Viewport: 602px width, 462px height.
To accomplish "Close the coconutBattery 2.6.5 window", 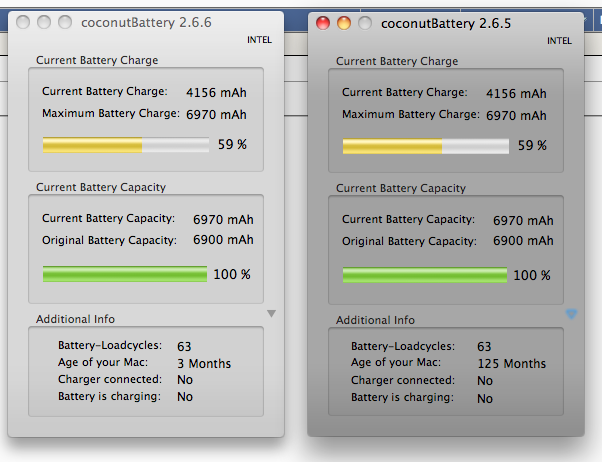I will click(x=323, y=23).
